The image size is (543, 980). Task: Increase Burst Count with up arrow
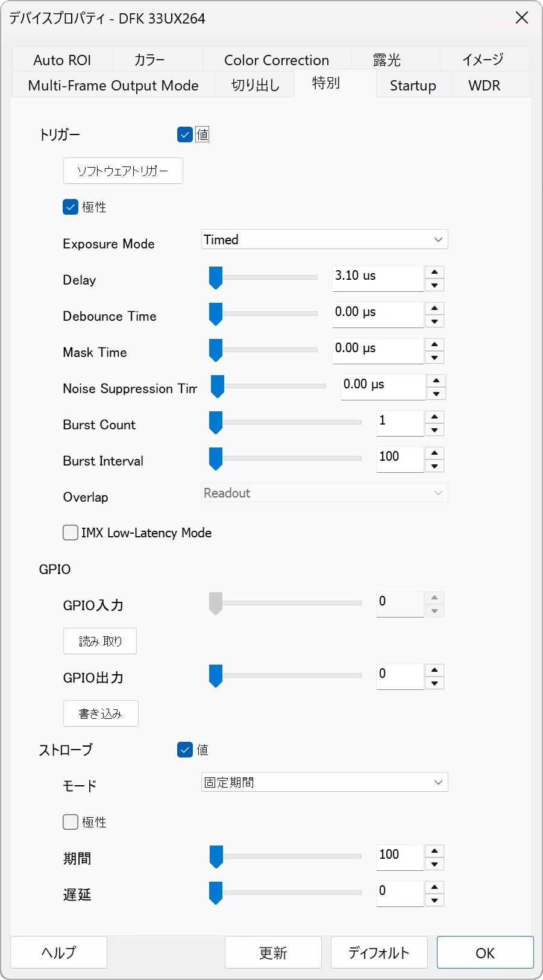[x=435, y=417]
